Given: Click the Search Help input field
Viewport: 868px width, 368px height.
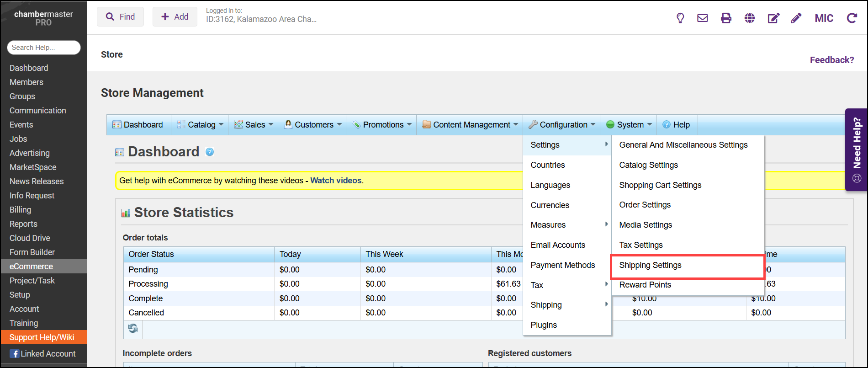Looking at the screenshot, I should point(44,48).
